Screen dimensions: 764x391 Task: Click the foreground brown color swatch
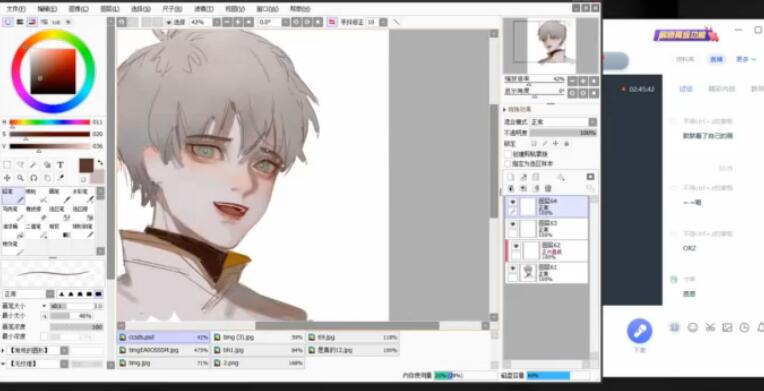point(86,165)
